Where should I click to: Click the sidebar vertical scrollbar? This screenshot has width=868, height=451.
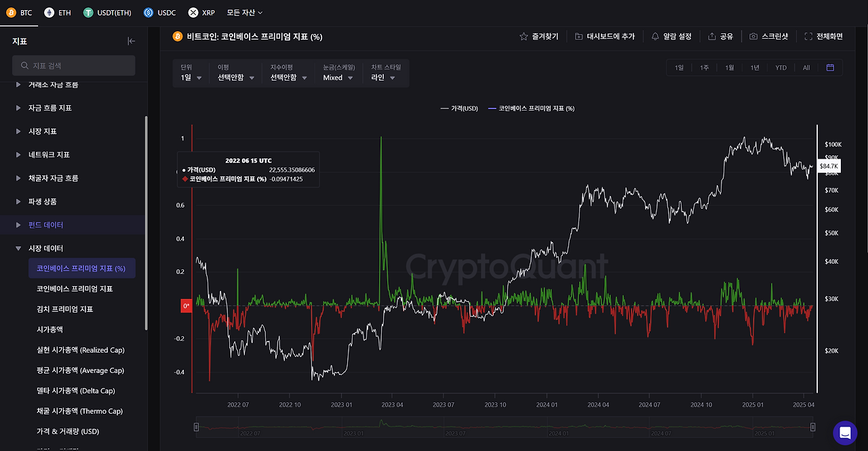[x=146, y=222]
